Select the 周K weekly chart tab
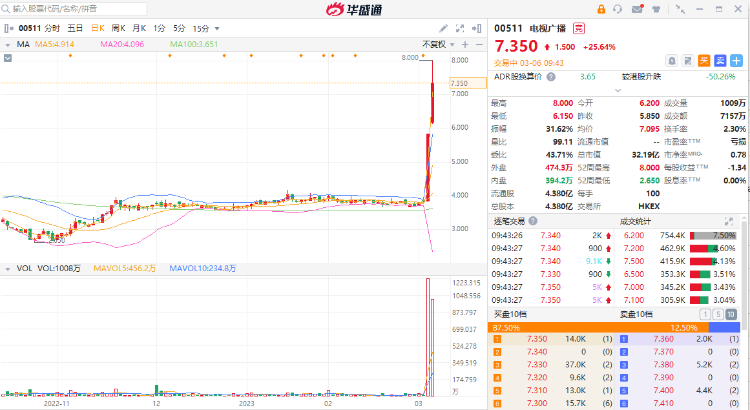This screenshot has width=750, height=410. coord(119,29)
